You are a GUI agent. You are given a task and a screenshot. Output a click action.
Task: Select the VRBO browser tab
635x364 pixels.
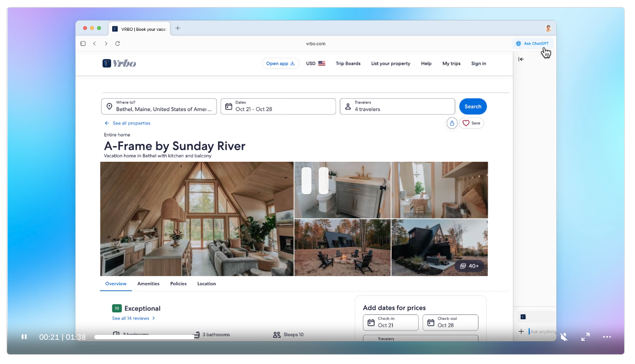coord(139,29)
